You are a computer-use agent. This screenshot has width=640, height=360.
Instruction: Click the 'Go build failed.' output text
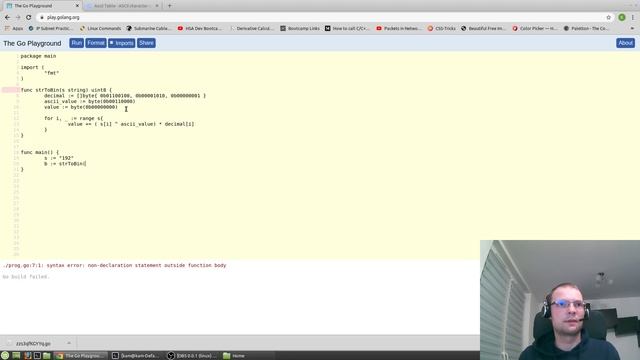pyautogui.click(x=26, y=277)
